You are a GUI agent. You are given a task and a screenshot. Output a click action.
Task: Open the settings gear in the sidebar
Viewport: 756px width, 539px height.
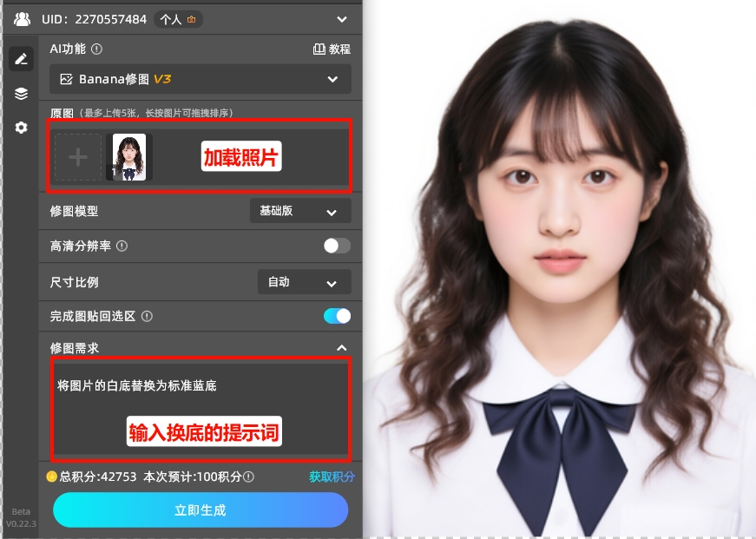click(x=20, y=128)
